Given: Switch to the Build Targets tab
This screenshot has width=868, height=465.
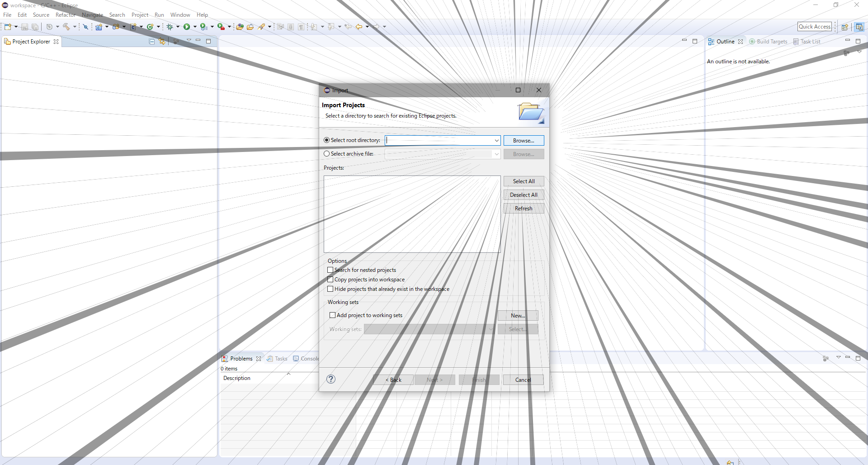Looking at the screenshot, I should tap(772, 42).
